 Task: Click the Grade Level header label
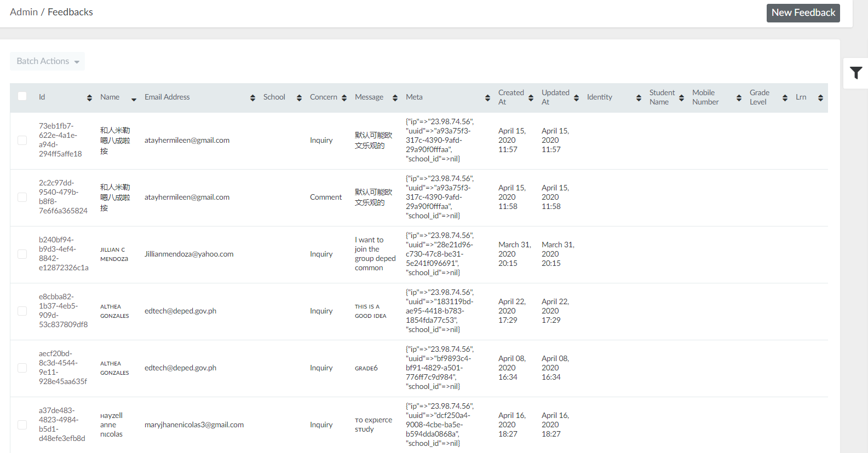pyautogui.click(x=760, y=97)
